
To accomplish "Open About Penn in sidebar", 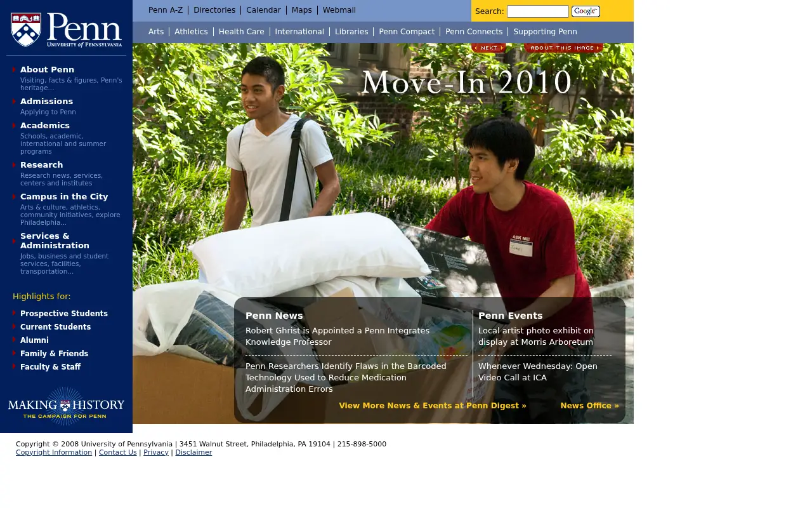I will click(47, 70).
